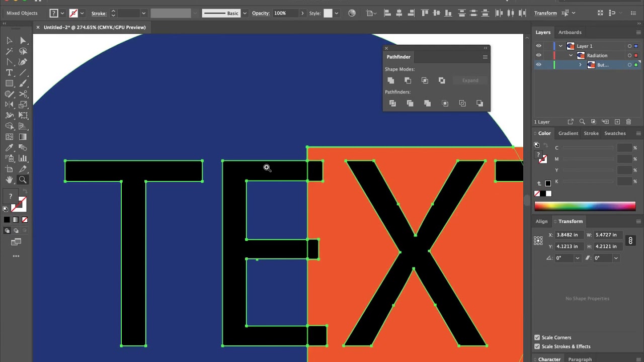Image resolution: width=644 pixels, height=362 pixels.
Task: Select the Type tool
Action: 10,73
